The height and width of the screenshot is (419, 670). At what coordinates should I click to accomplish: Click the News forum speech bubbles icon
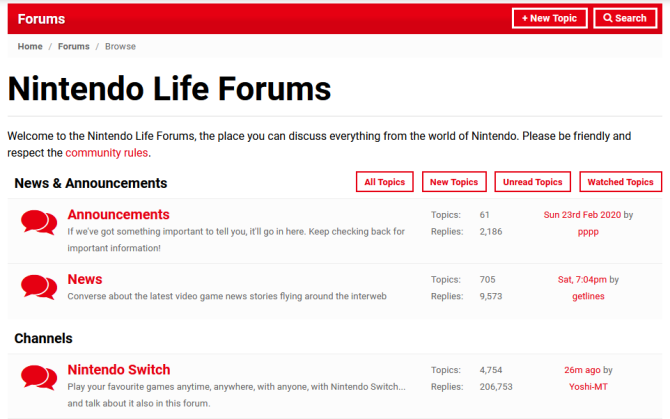(x=39, y=287)
